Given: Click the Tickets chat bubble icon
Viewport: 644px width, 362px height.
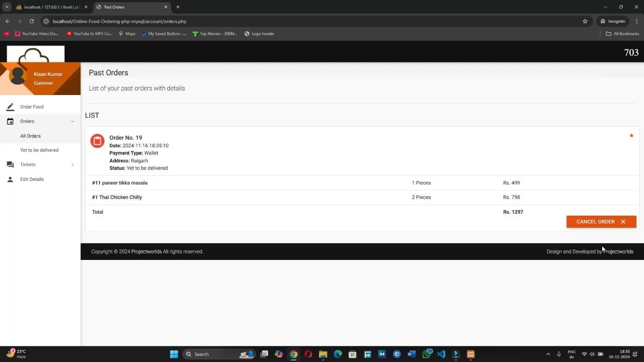Looking at the screenshot, I should (x=10, y=164).
